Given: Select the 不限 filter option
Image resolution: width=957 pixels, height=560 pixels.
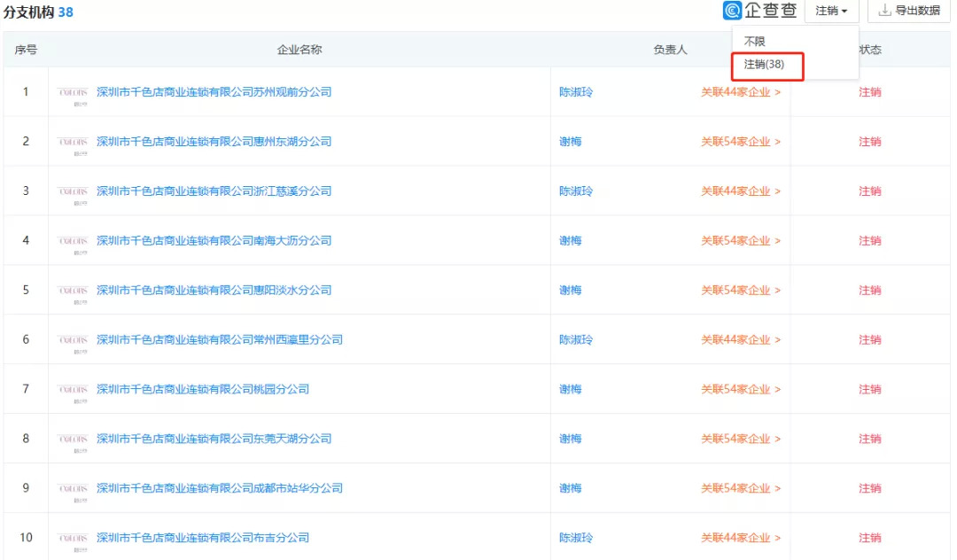Looking at the screenshot, I should (x=754, y=42).
